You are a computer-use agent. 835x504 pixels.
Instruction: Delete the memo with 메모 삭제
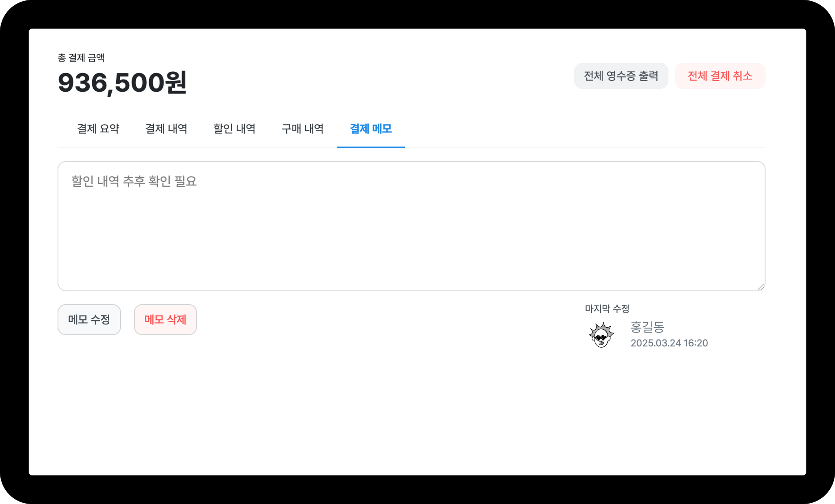coord(166,319)
